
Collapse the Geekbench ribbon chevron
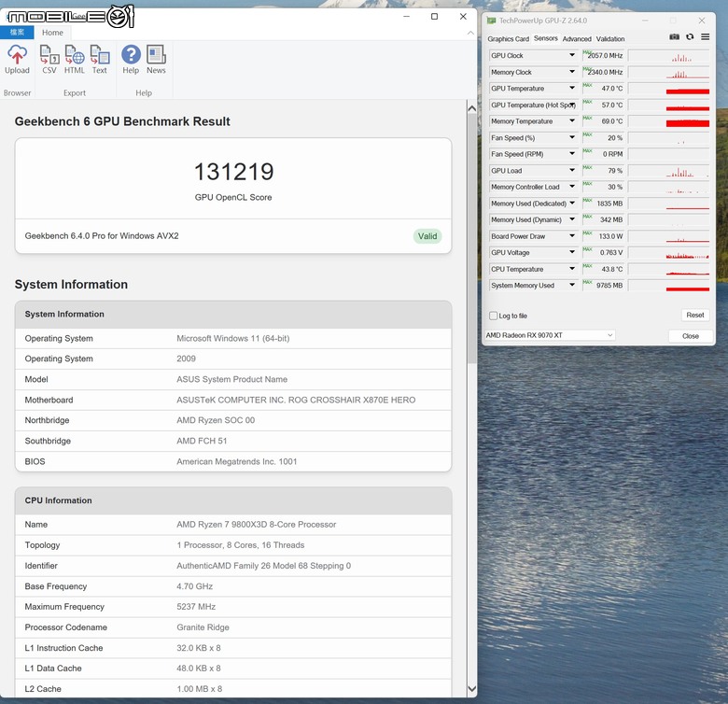point(470,33)
